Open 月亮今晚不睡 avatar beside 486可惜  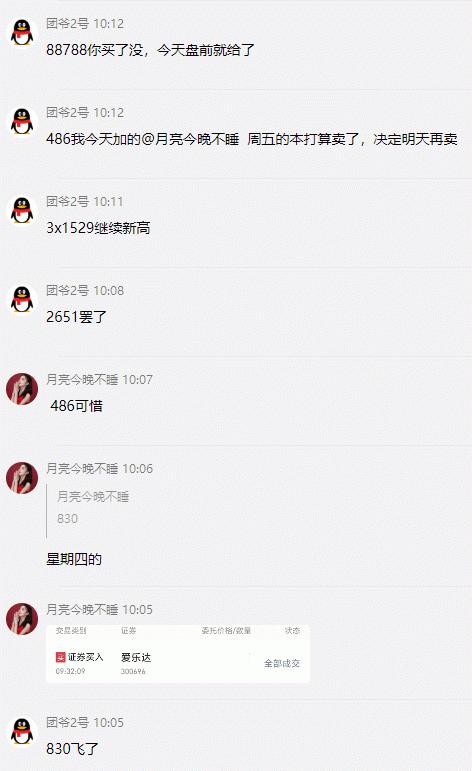click(x=22, y=389)
